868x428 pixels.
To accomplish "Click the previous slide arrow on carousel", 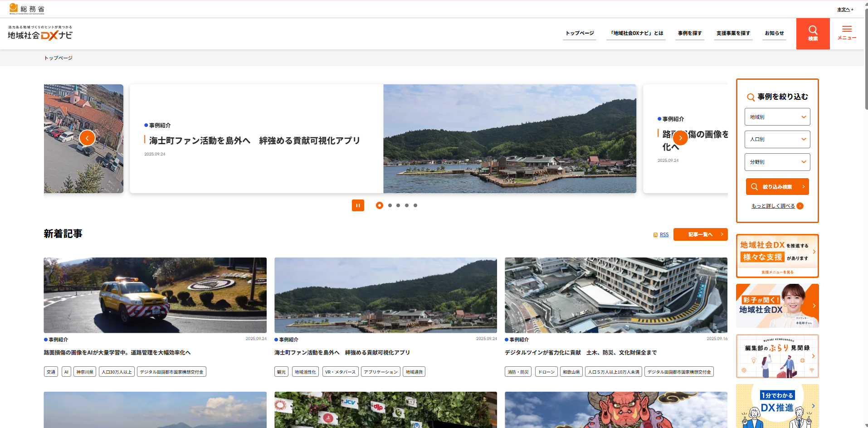I will click(x=87, y=138).
